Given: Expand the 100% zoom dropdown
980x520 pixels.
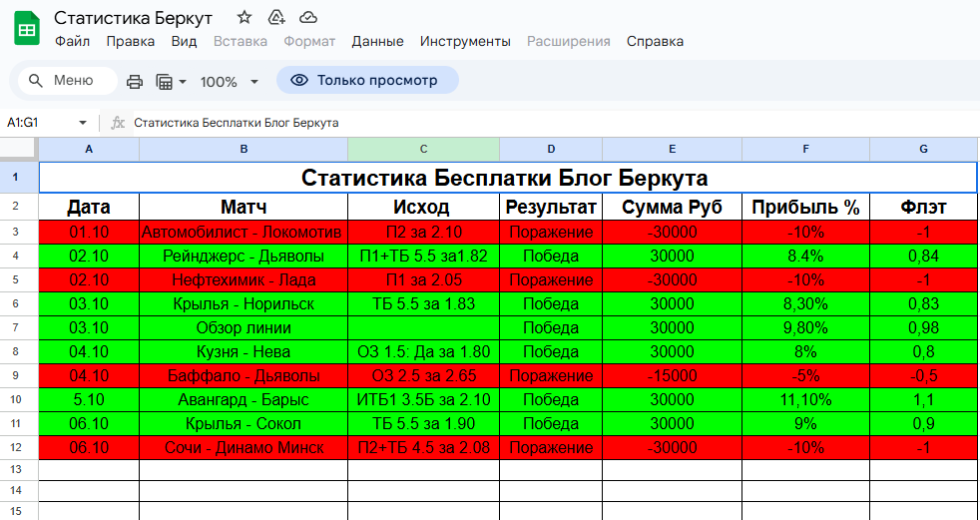Looking at the screenshot, I should [253, 82].
